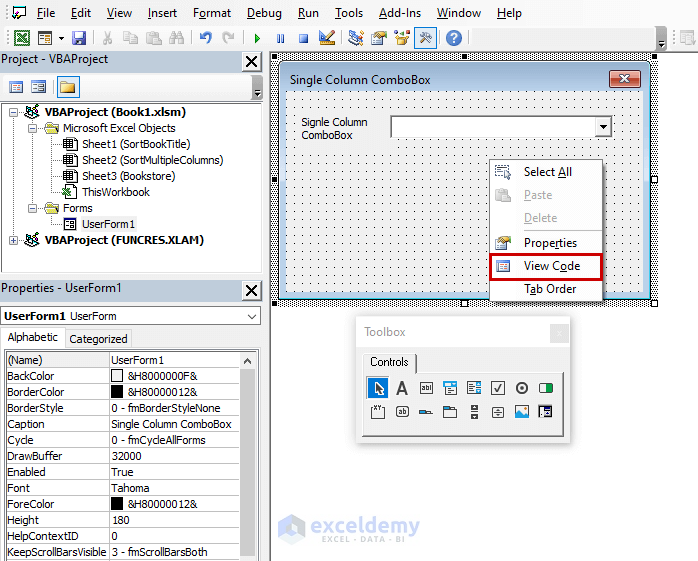Collapse the VBAProject (Book1.xlsm) tree node
Viewport: 698px width, 561px height.
[13, 113]
